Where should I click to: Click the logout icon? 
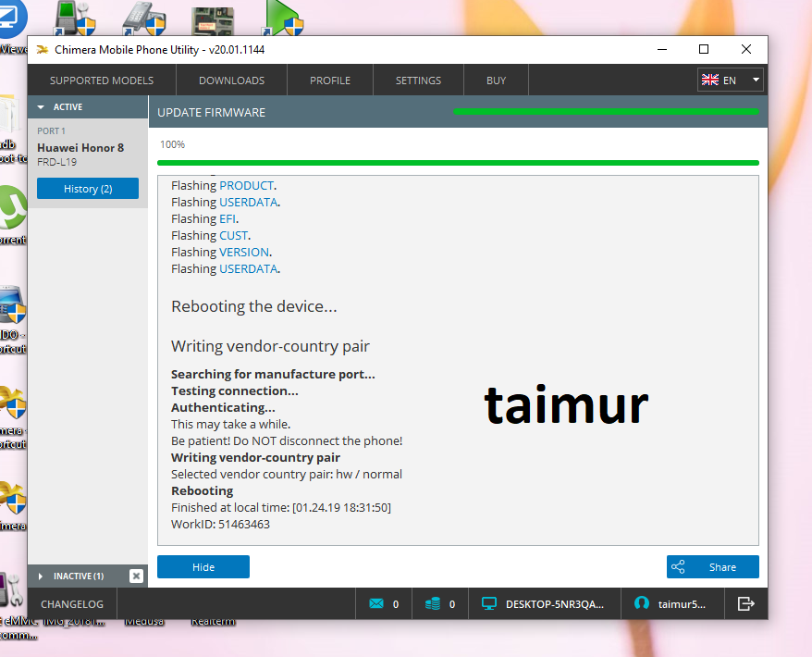click(x=745, y=603)
